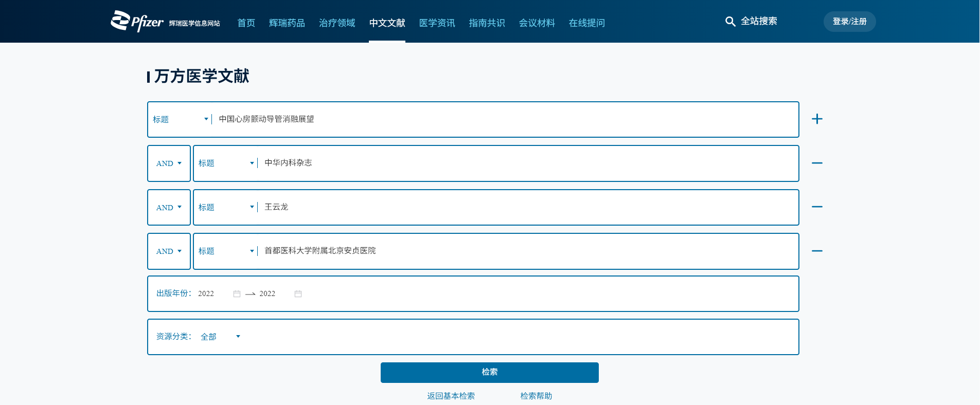Go to the 辉瑞药品 menu
This screenshot has height=405, width=980.
point(287,23)
